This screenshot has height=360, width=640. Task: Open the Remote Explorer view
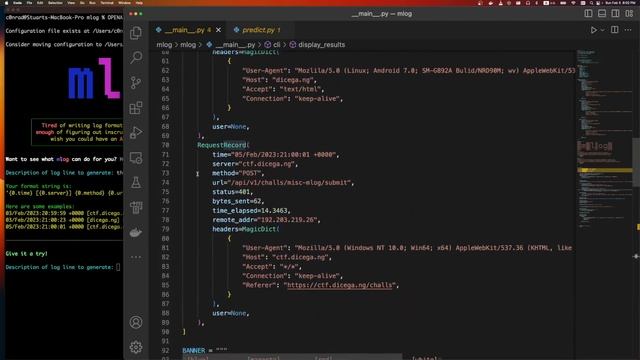tap(136, 158)
